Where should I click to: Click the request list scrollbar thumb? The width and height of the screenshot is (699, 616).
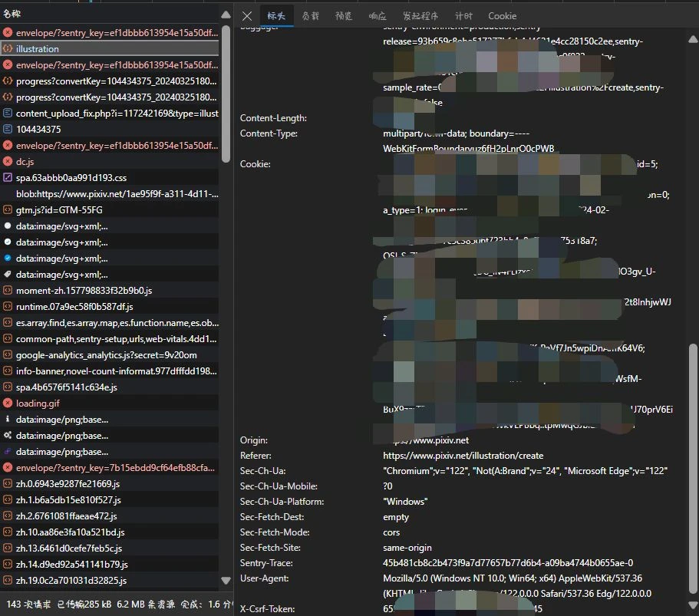point(226,94)
